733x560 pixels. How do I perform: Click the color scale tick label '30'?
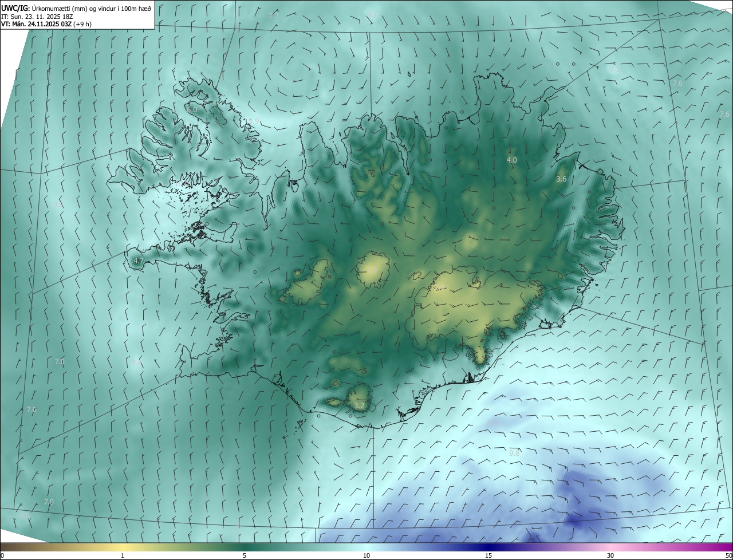coord(610,556)
